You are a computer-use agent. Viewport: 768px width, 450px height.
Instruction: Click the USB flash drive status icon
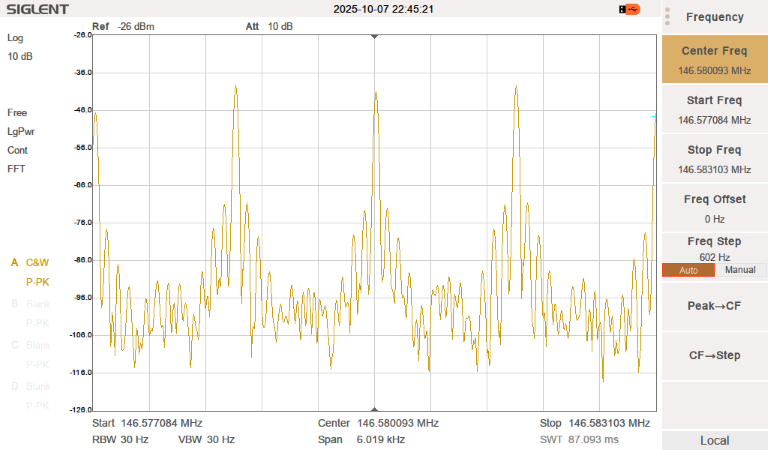click(x=630, y=9)
